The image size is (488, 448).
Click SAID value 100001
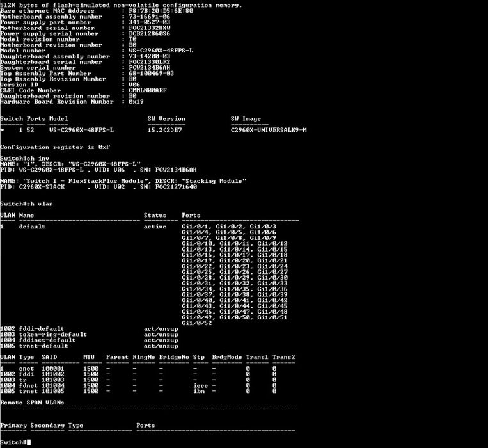[x=53, y=369]
